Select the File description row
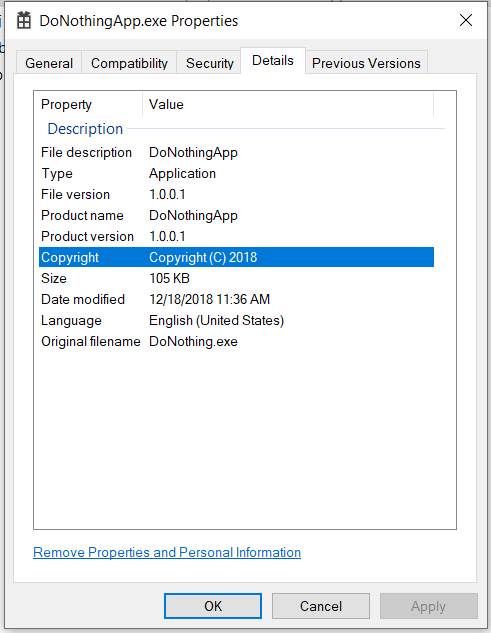 237,153
